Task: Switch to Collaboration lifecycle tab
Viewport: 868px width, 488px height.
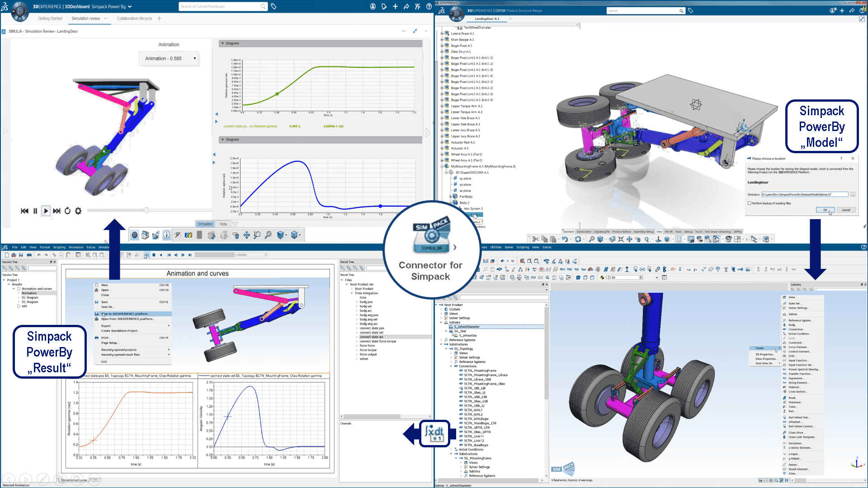Action: (134, 19)
